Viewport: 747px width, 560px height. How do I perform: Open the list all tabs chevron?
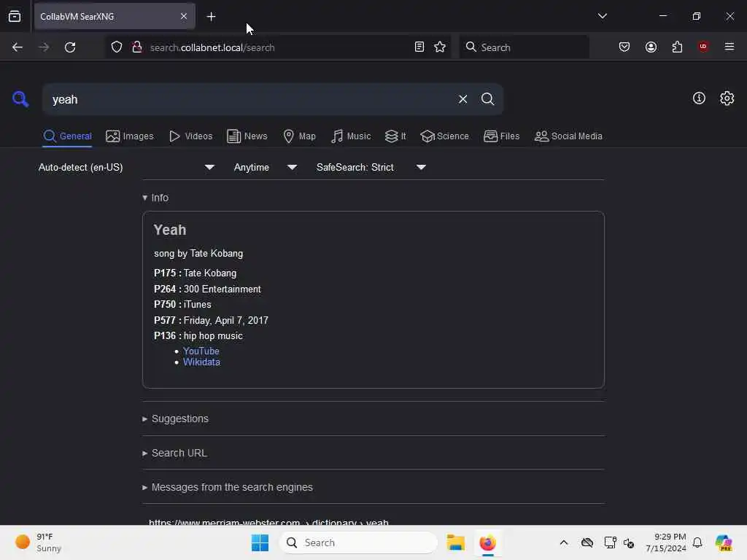(602, 16)
